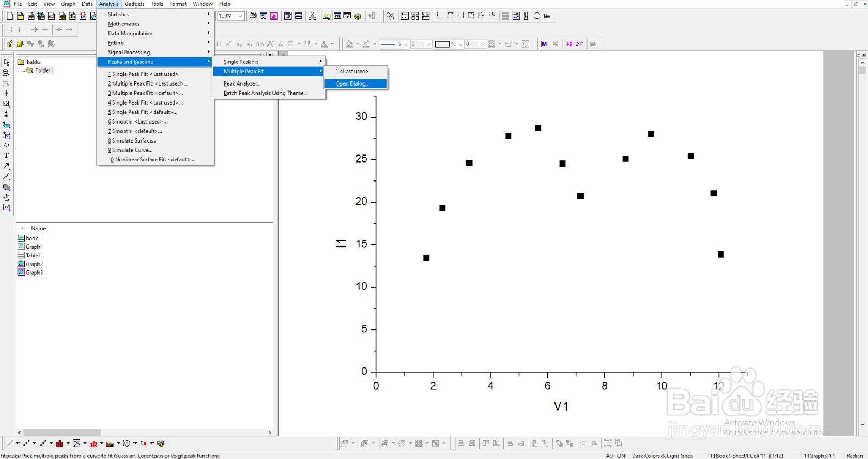Open the Column plot dropdown arrow

pyautogui.click(x=68, y=443)
